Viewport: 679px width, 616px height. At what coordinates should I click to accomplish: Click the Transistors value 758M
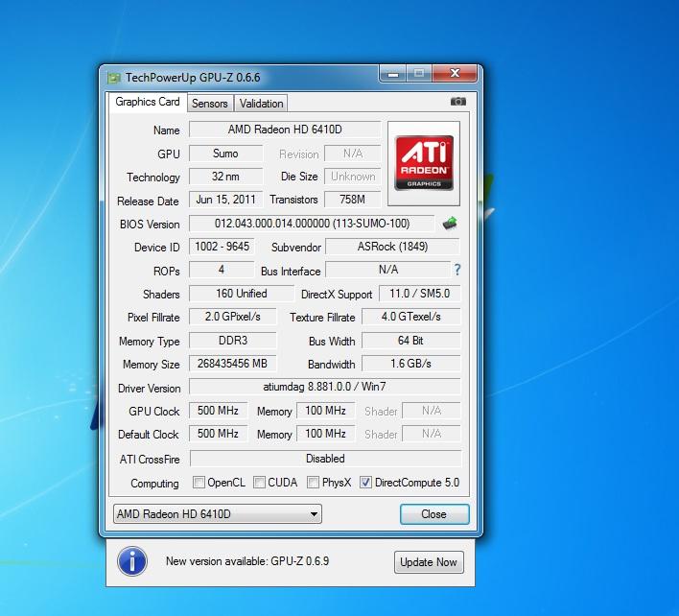[x=353, y=200]
